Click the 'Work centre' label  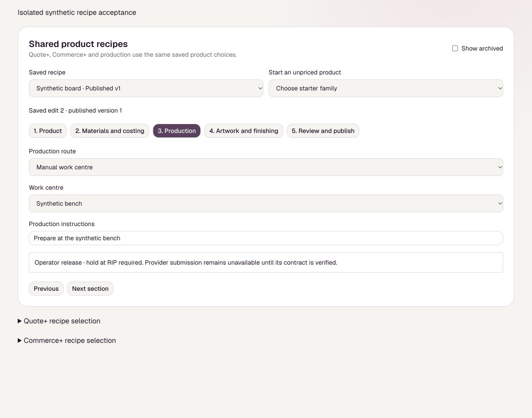46,188
